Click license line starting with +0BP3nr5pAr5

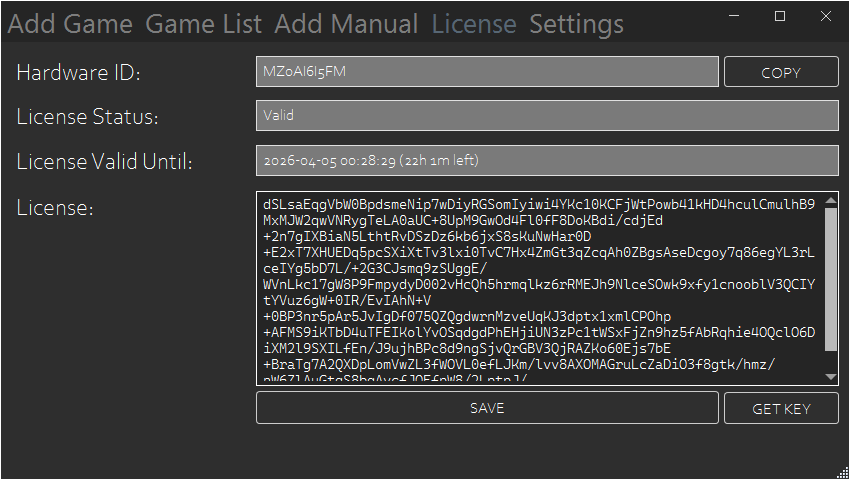pyautogui.click(x=467, y=317)
